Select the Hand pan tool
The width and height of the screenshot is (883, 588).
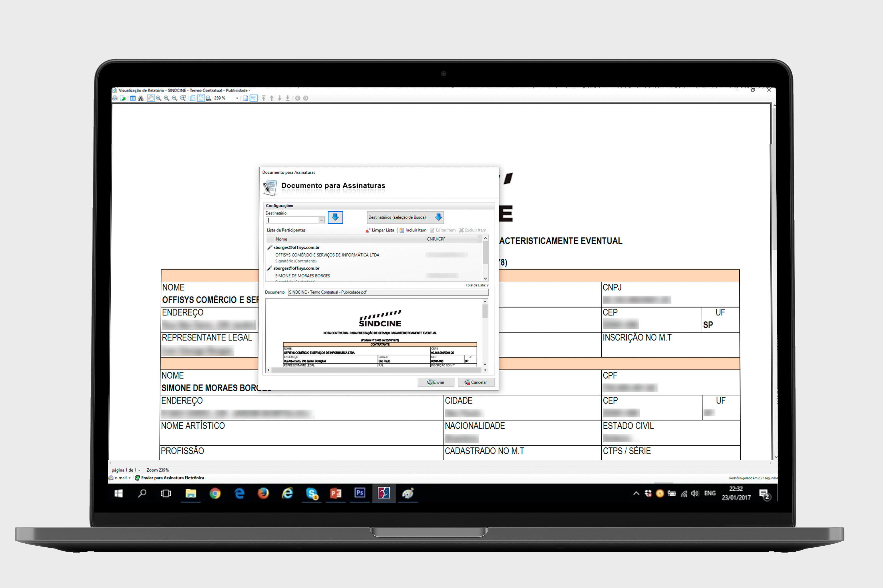[x=151, y=98]
